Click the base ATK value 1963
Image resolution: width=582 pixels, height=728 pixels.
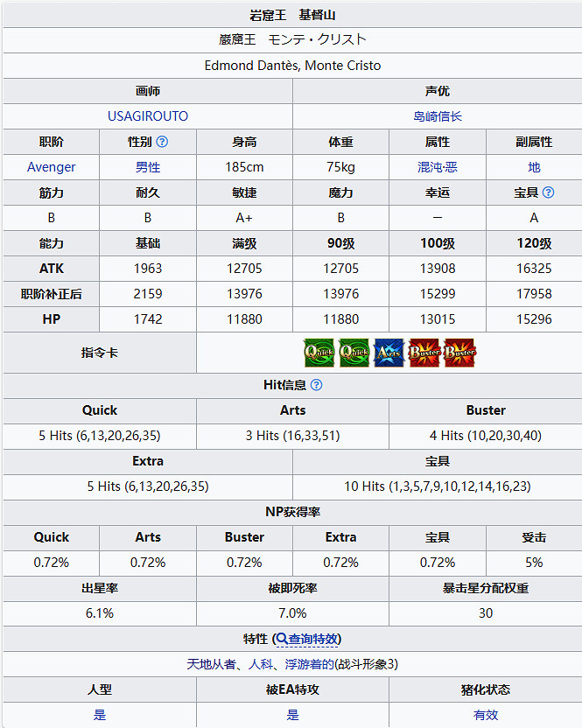pyautogui.click(x=148, y=269)
